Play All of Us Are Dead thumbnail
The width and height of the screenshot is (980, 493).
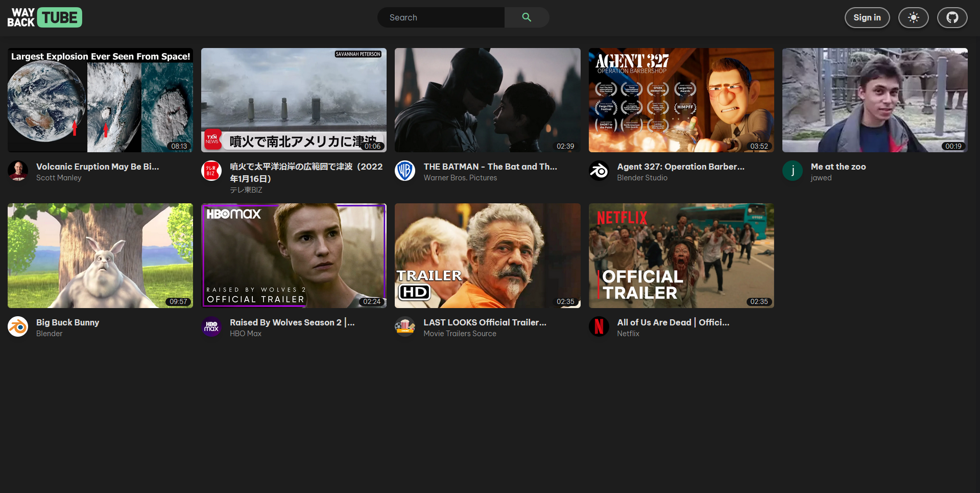click(x=681, y=255)
